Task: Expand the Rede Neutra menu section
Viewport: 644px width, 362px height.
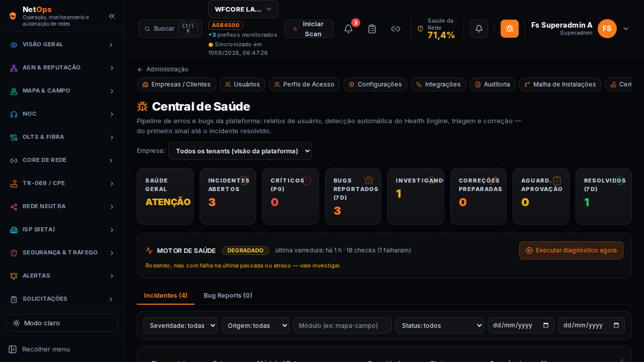Action: pos(62,206)
